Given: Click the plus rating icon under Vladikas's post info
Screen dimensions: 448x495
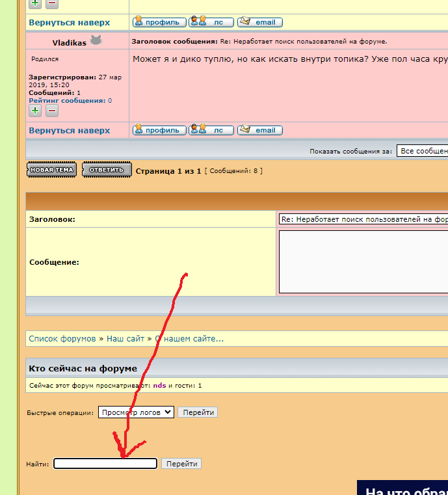Looking at the screenshot, I should coord(35,111).
